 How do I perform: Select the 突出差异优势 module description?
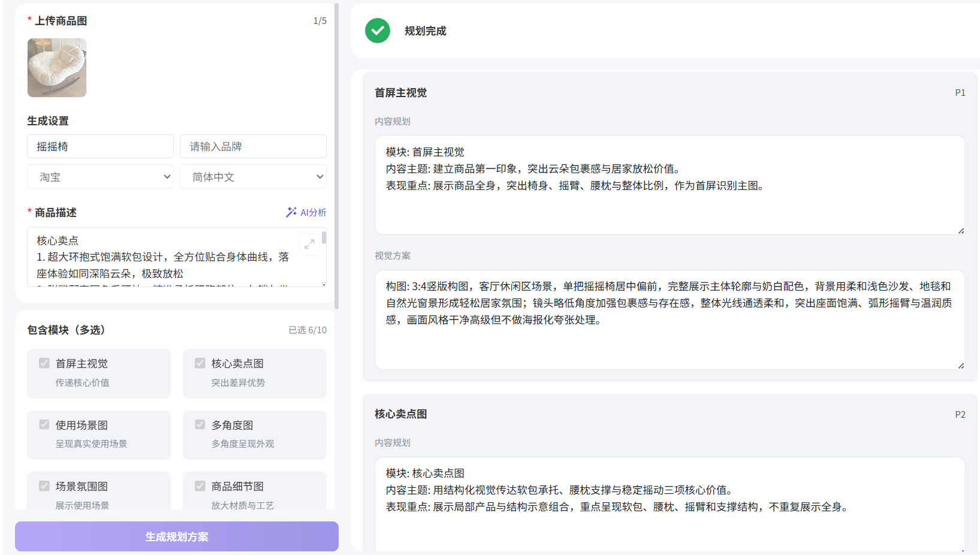click(x=238, y=382)
